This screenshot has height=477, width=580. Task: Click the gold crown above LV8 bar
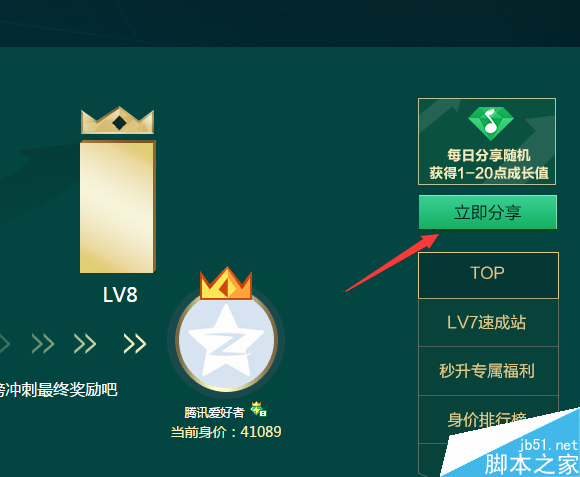pyautogui.click(x=118, y=120)
